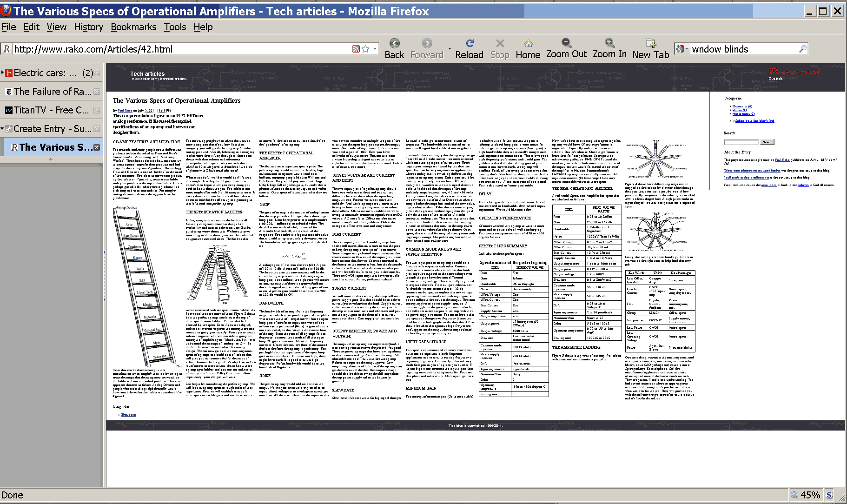Screen dimensions: 847x504
Task: Click the Stop loading icon
Action: point(500,43)
